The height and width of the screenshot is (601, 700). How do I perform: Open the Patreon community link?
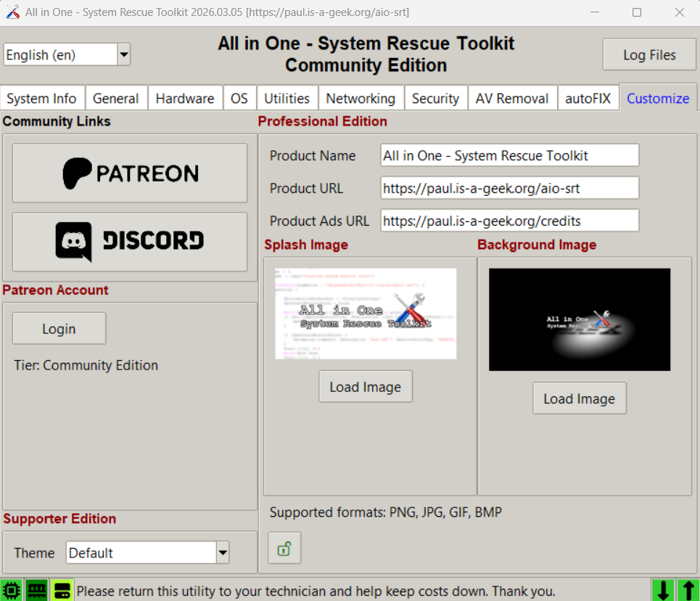point(130,173)
